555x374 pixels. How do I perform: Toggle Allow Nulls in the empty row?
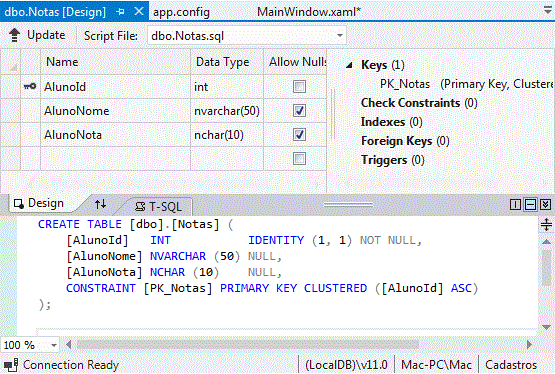pyautogui.click(x=299, y=159)
